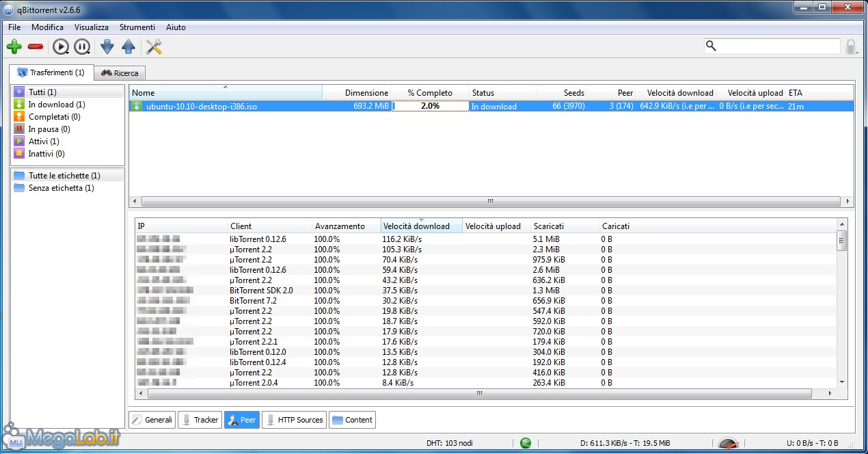Viewport: 868px width, 454px height.
Task: Click the pause toolbar icon
Action: click(82, 46)
